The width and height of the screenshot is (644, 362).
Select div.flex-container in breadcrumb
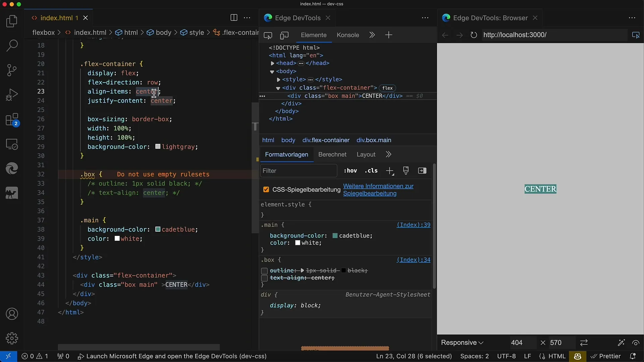click(x=326, y=140)
